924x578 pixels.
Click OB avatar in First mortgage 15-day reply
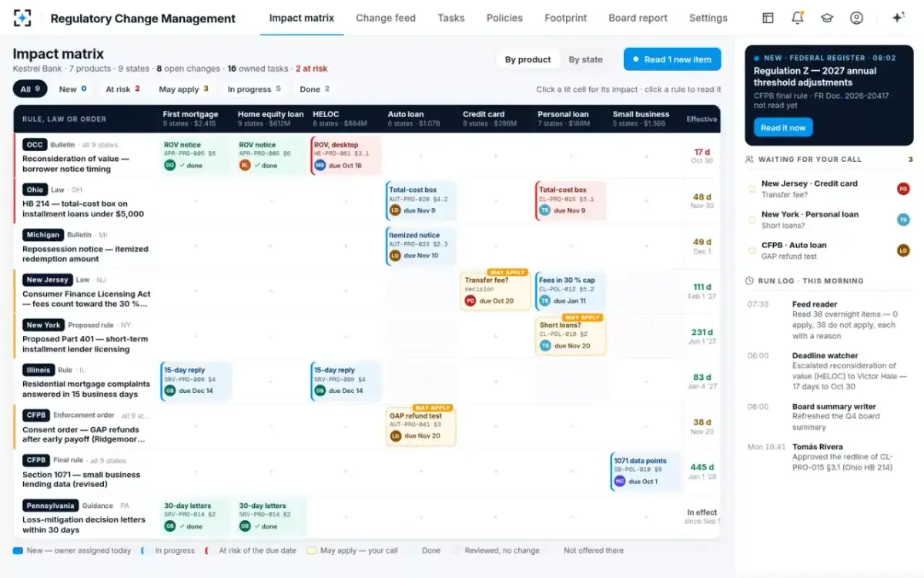(169, 390)
